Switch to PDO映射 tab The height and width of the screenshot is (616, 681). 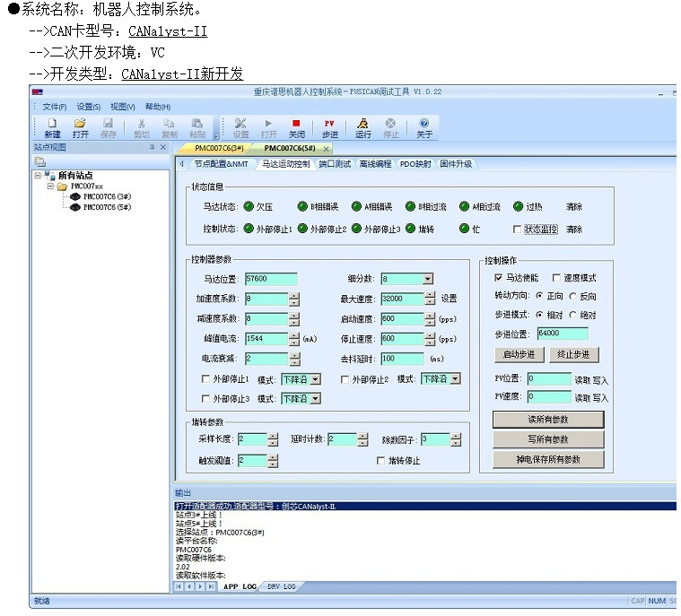[x=415, y=164]
